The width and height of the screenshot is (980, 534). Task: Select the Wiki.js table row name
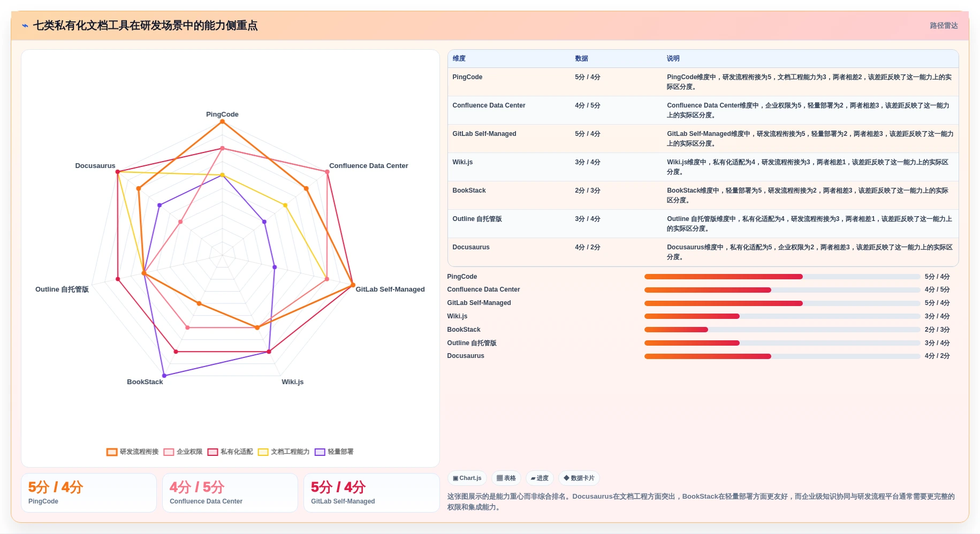(462, 162)
